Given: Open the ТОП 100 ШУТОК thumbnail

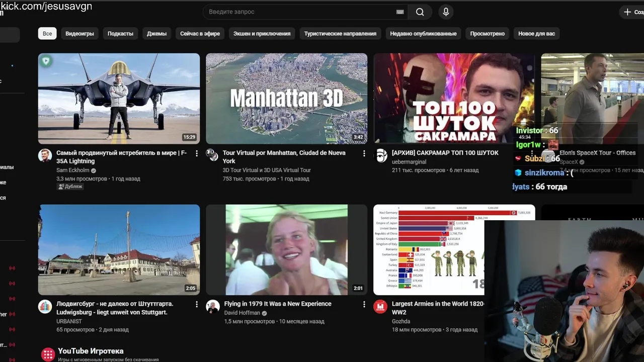Looking at the screenshot, I should (454, 99).
